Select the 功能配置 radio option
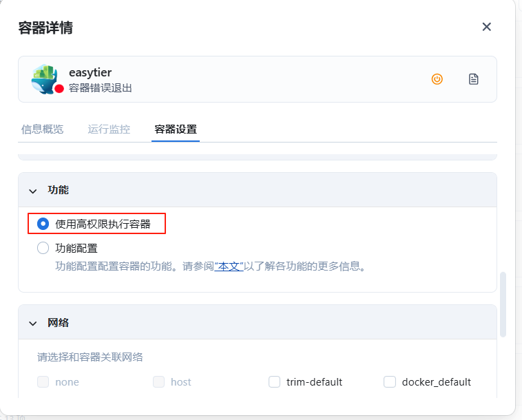522x420 pixels. click(x=43, y=248)
